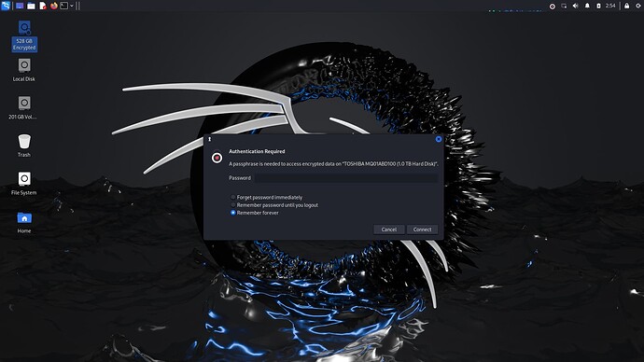
Task: Click the volume speaker icon
Action: [x=576, y=6]
